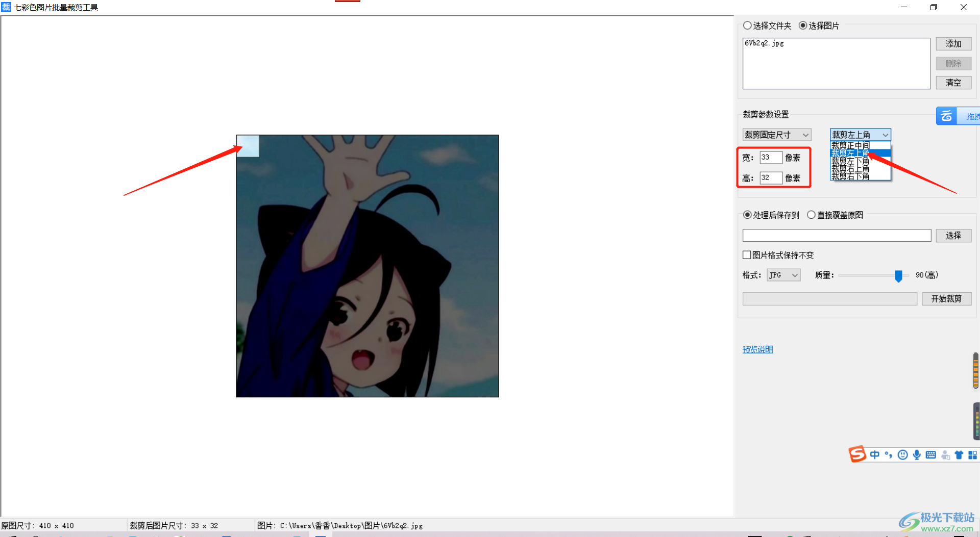Click the 裁剪后图片尺寸 33 x 32 status
The image size is (980, 537).
(x=174, y=526)
